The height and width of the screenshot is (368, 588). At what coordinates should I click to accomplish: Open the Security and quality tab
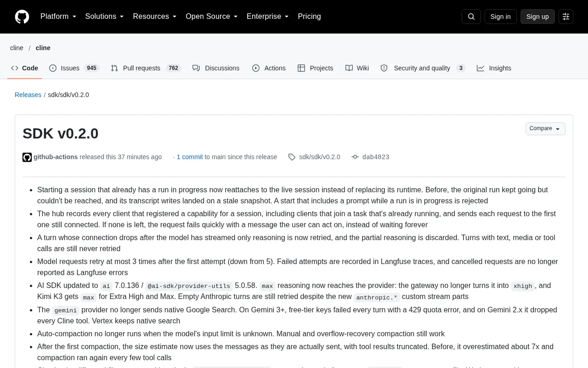pos(423,68)
